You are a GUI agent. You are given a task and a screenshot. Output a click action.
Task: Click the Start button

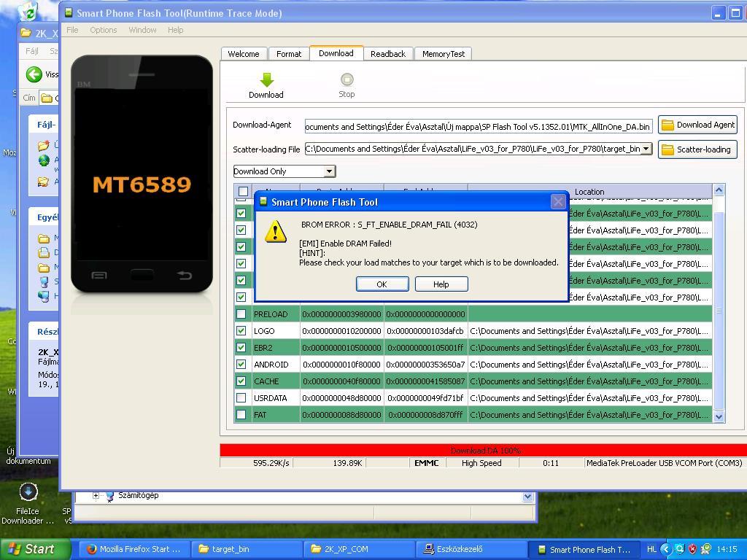(x=35, y=549)
